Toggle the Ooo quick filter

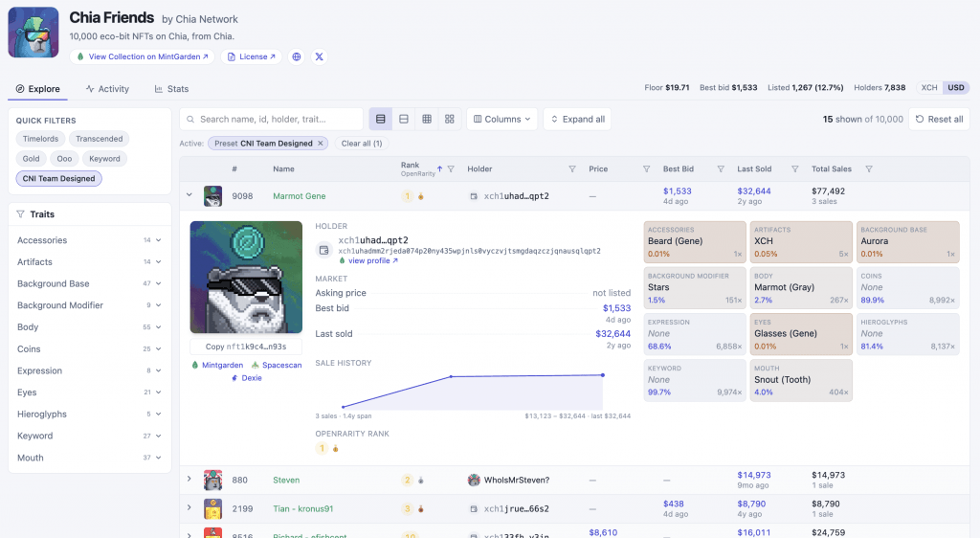(x=64, y=159)
